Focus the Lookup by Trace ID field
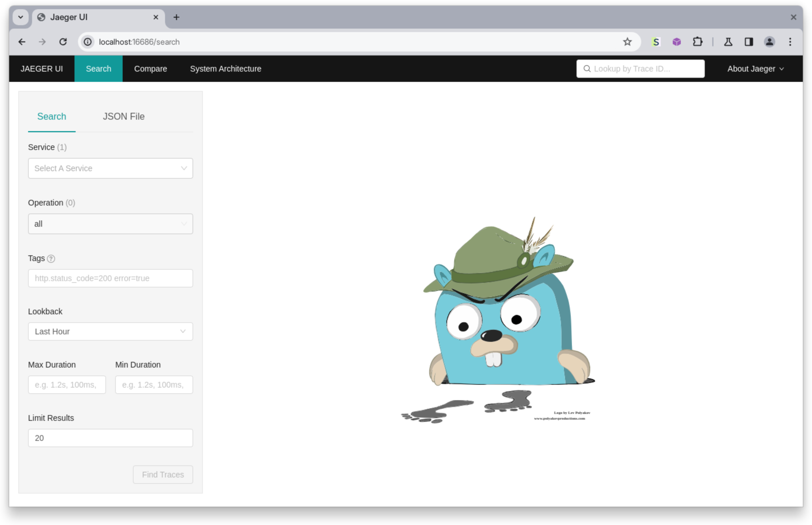 pyautogui.click(x=640, y=69)
